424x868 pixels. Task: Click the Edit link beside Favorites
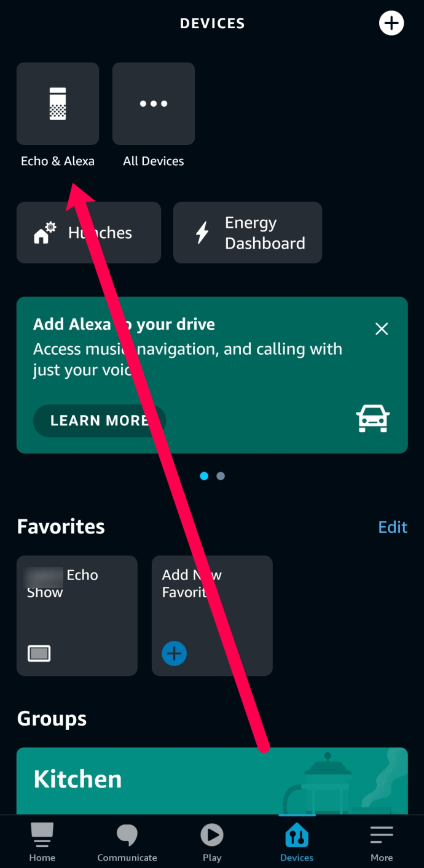[393, 527]
